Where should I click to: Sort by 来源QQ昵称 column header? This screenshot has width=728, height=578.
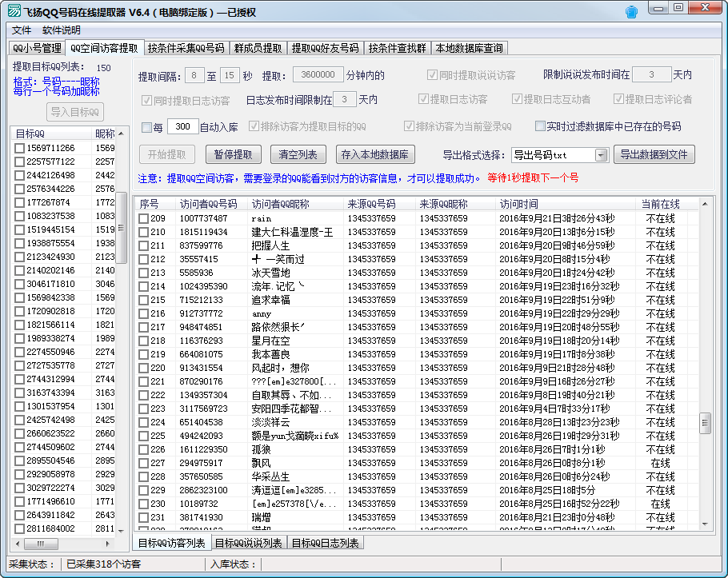455,204
